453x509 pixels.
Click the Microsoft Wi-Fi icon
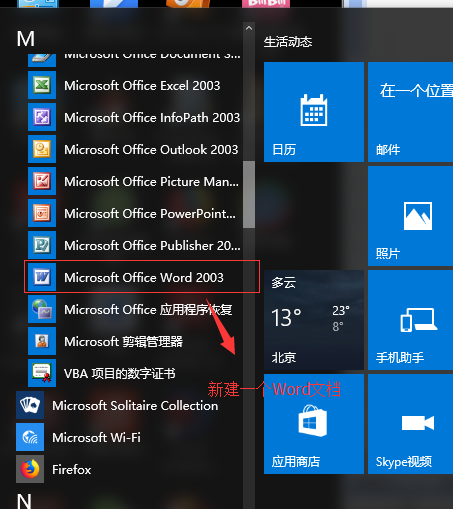click(30, 437)
